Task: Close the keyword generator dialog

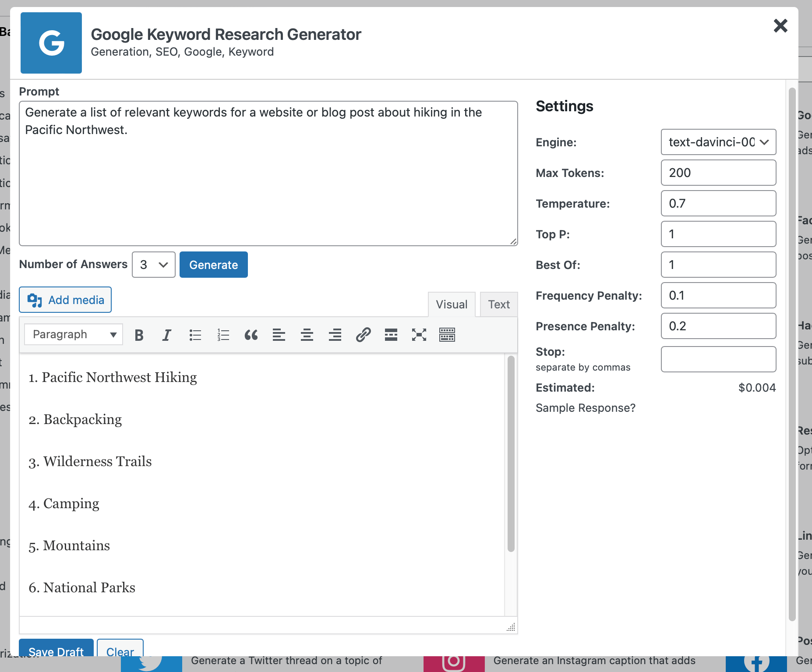Action: [780, 26]
